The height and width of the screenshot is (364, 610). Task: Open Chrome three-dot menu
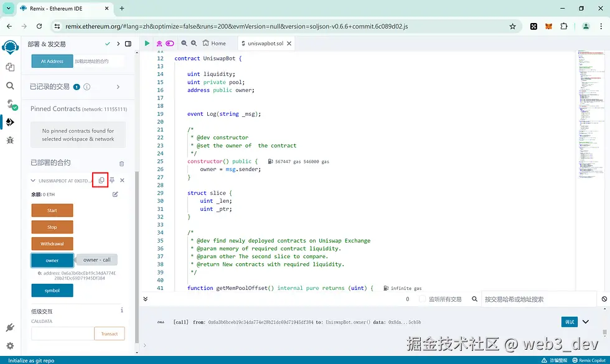pyautogui.click(x=601, y=26)
